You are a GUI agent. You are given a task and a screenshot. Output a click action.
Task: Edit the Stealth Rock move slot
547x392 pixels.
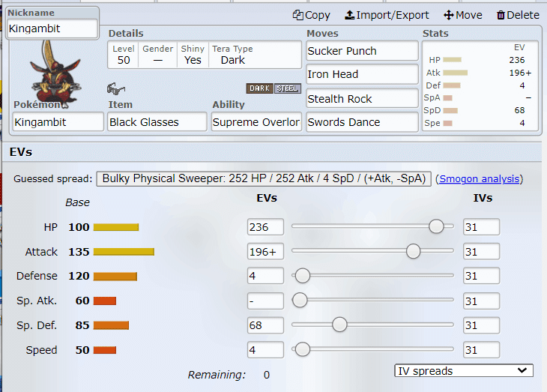coord(362,99)
